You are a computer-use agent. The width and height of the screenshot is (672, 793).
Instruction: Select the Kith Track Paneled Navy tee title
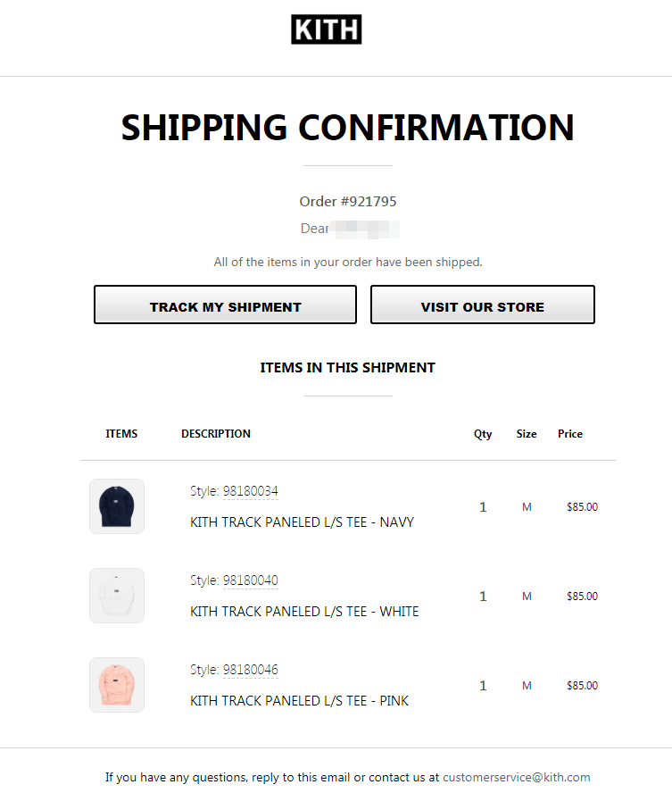point(302,522)
